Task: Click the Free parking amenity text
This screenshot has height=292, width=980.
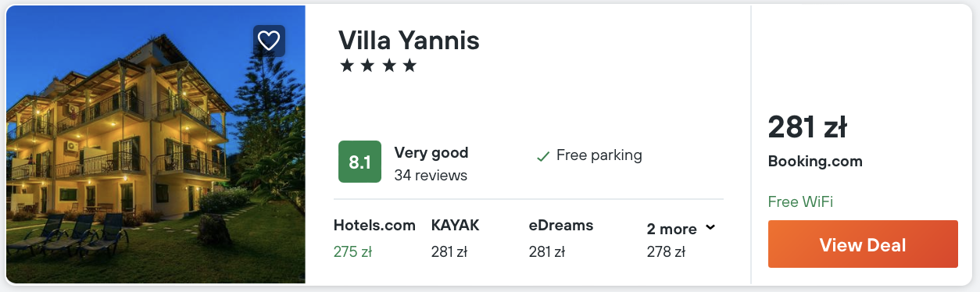Action: coord(599,155)
